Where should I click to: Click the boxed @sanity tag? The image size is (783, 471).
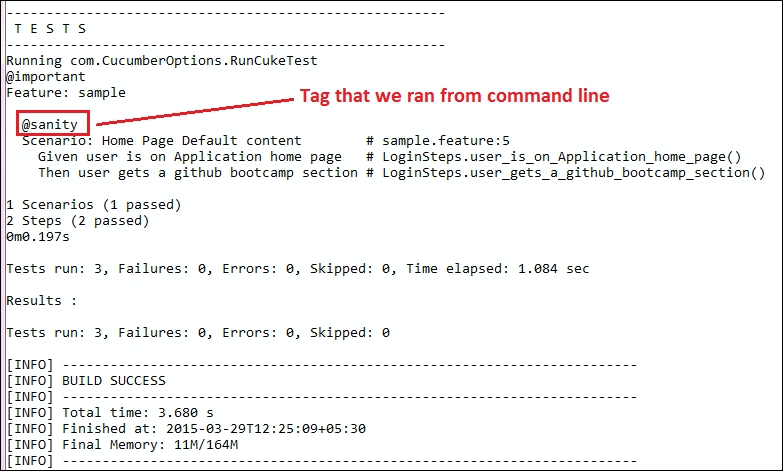52,123
